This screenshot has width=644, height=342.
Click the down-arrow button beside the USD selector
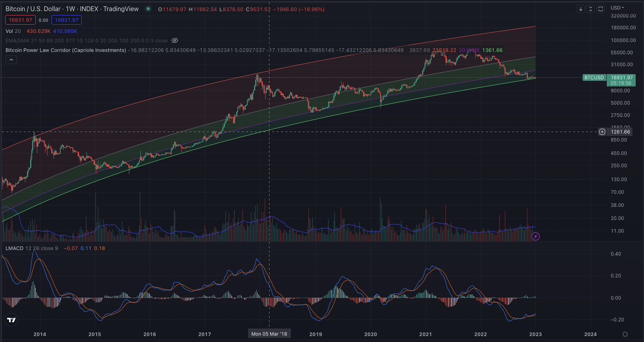(581, 9)
